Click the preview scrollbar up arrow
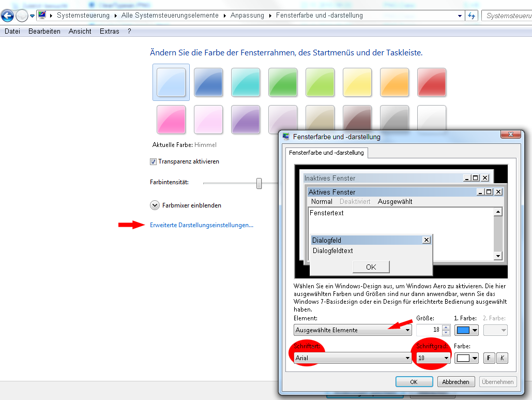Image resolution: width=532 pixels, height=400 pixels. (x=498, y=212)
